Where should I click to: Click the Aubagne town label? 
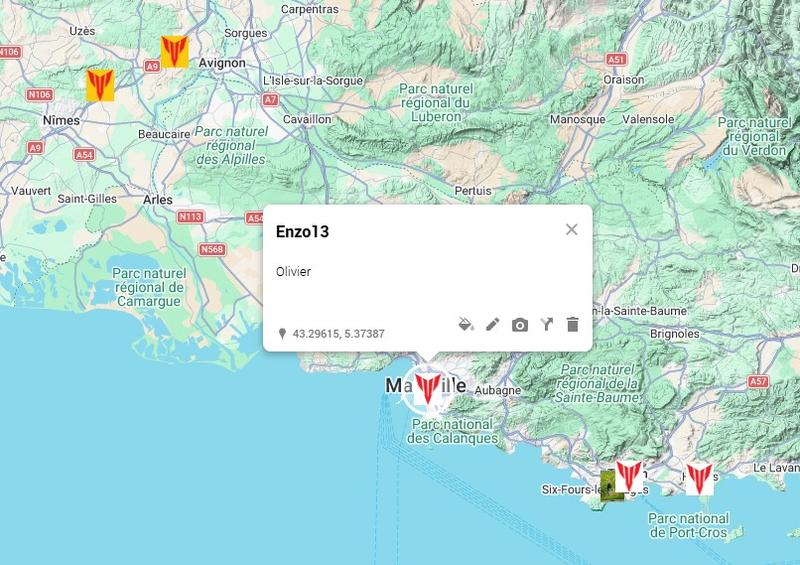tap(498, 390)
